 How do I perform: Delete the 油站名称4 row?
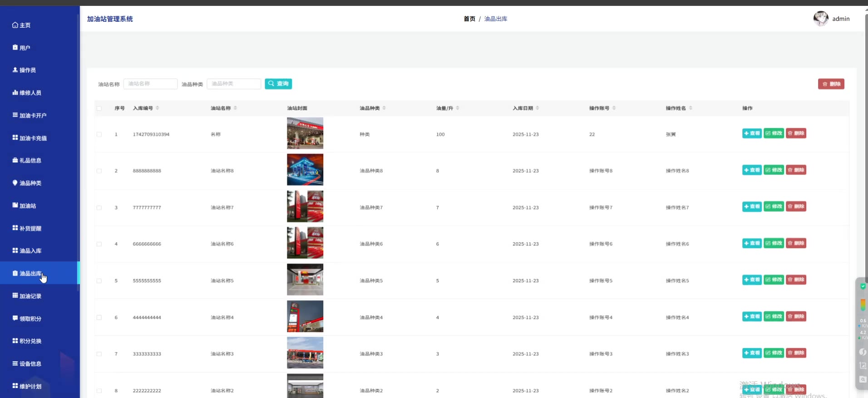pyautogui.click(x=796, y=316)
